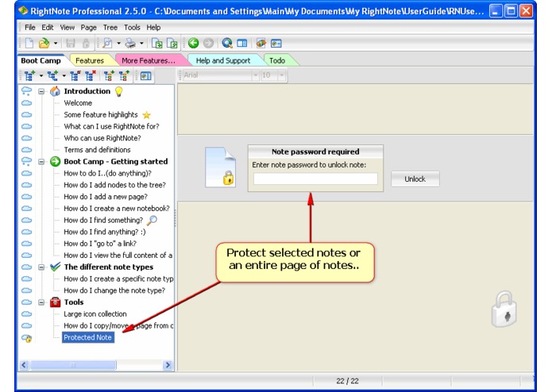Click the lightbulb icon next to Introduction
Viewport: 552px width, 392px height.
coord(119,91)
